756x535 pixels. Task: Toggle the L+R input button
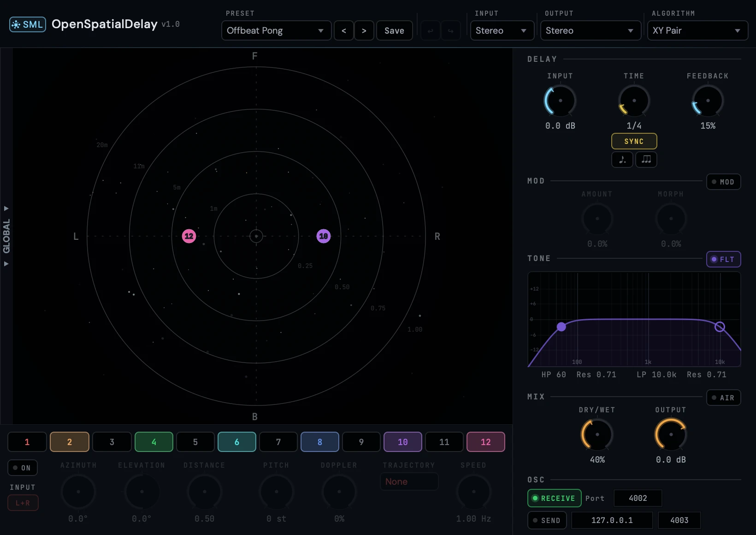coord(23,503)
